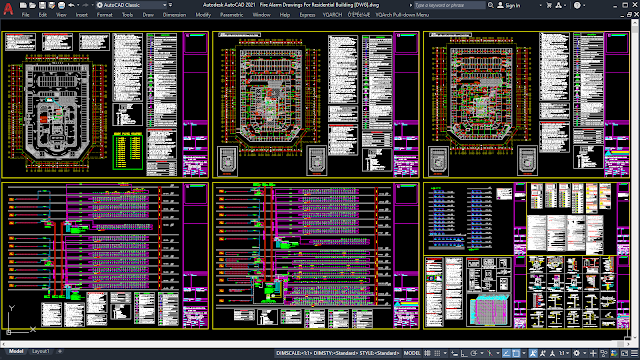Toggle polar tracking in status bar

pyautogui.click(x=474, y=353)
